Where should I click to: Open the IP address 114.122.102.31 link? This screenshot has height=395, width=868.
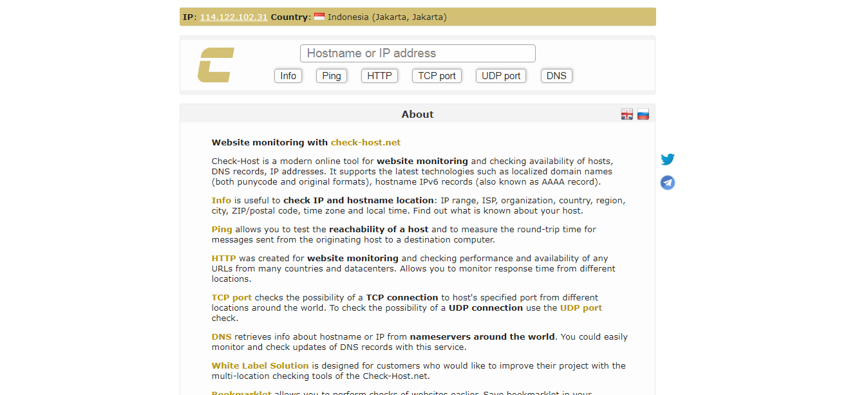pyautogui.click(x=234, y=17)
